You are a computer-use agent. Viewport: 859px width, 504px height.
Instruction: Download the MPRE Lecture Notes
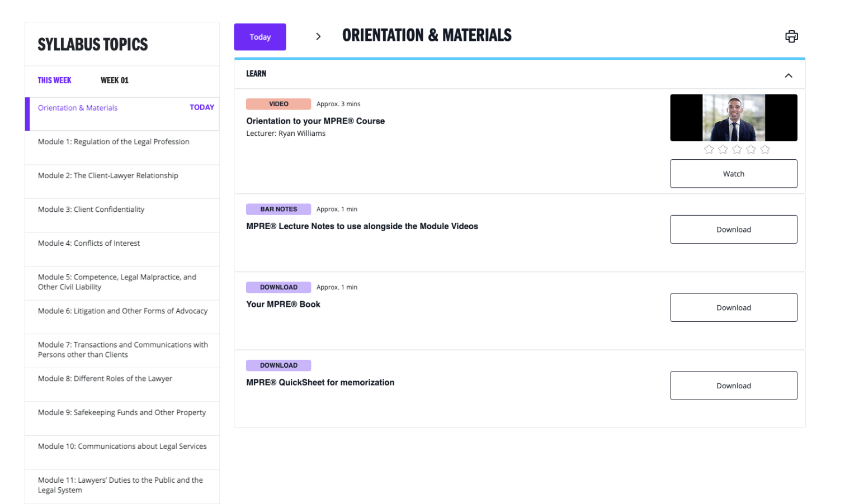733,230
